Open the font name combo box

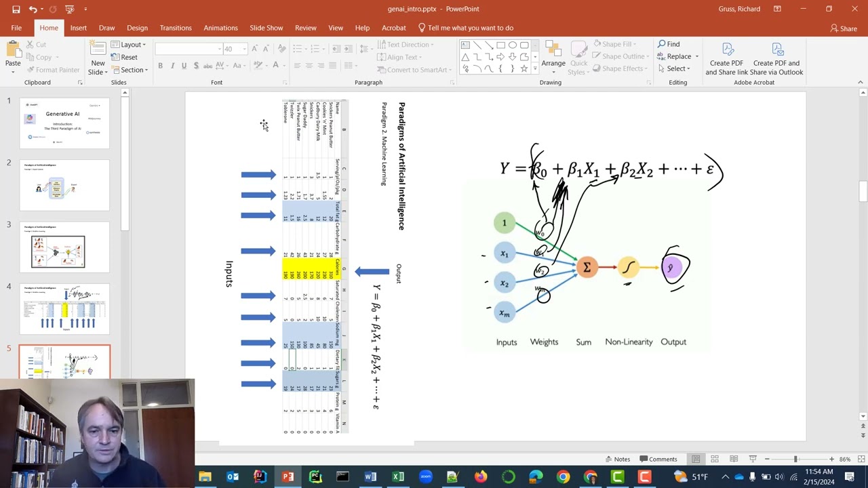[x=189, y=49]
